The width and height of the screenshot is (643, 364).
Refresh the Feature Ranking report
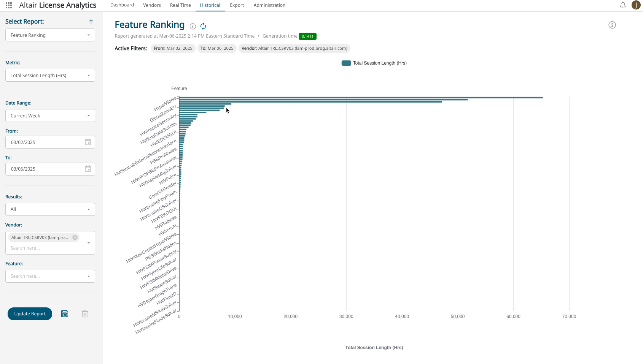(203, 26)
